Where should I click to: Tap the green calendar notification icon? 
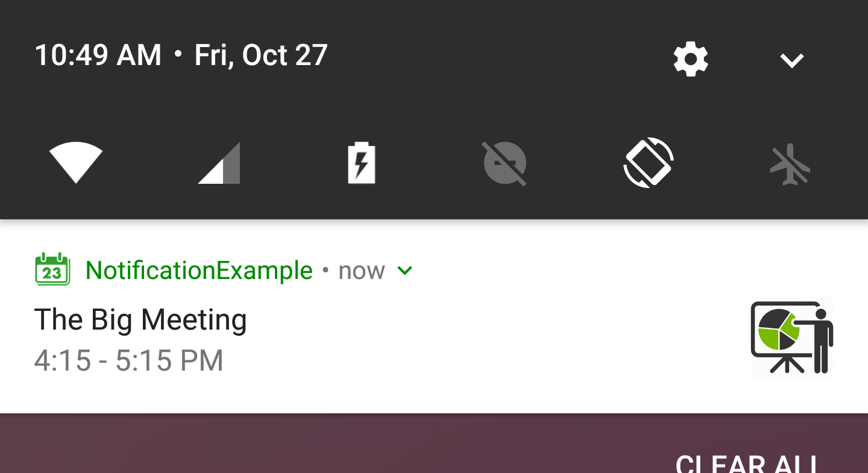pos(52,269)
